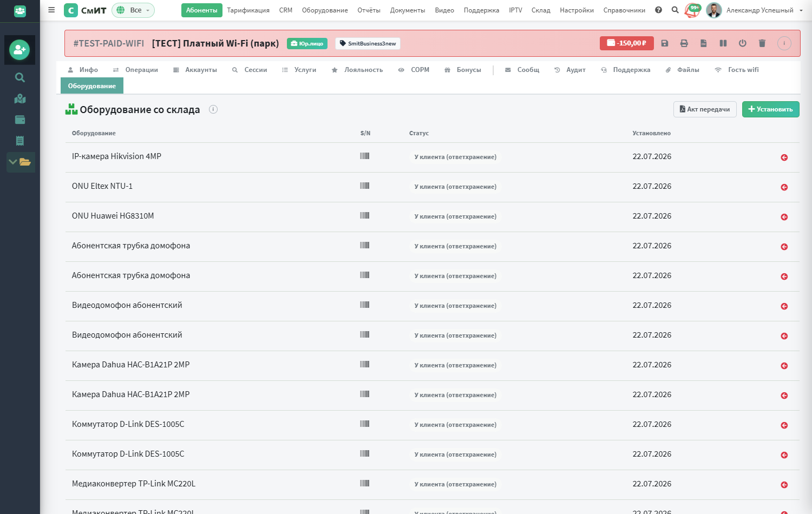Switch to the Лояльность tab
The image size is (812, 514).
pos(357,70)
